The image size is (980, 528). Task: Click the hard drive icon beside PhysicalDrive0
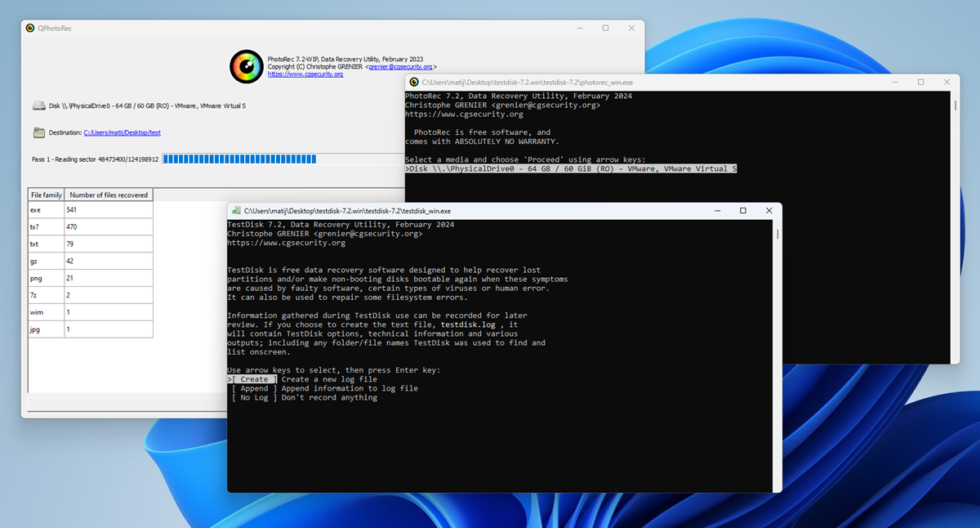point(38,106)
